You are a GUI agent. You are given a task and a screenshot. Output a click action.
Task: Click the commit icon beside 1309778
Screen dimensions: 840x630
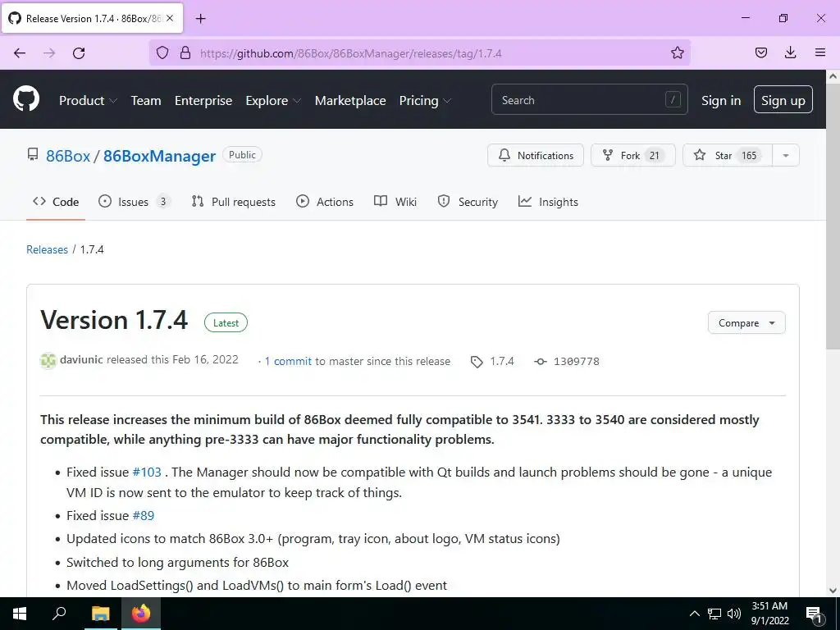(540, 362)
